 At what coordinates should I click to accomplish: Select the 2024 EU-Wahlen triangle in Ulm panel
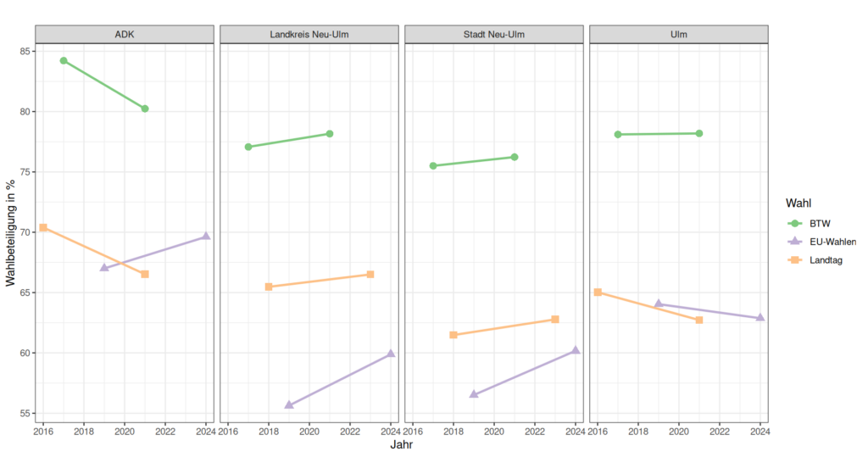coord(760,318)
